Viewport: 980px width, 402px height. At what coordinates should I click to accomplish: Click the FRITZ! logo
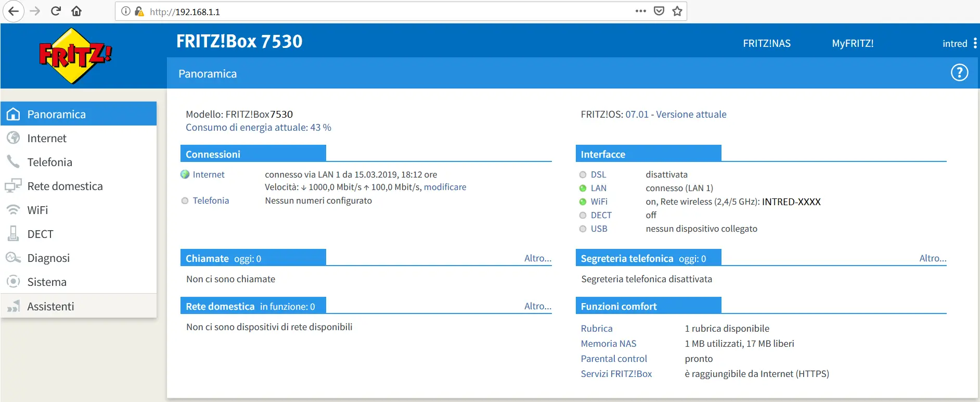coord(75,56)
